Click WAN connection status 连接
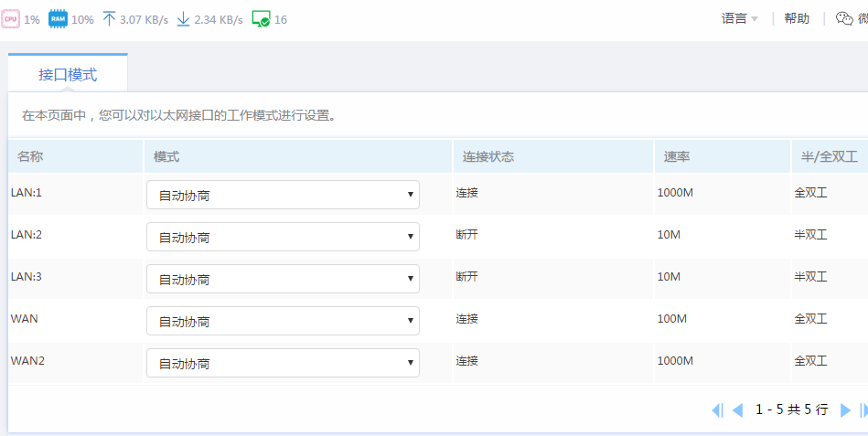The image size is (868, 436). [x=466, y=319]
